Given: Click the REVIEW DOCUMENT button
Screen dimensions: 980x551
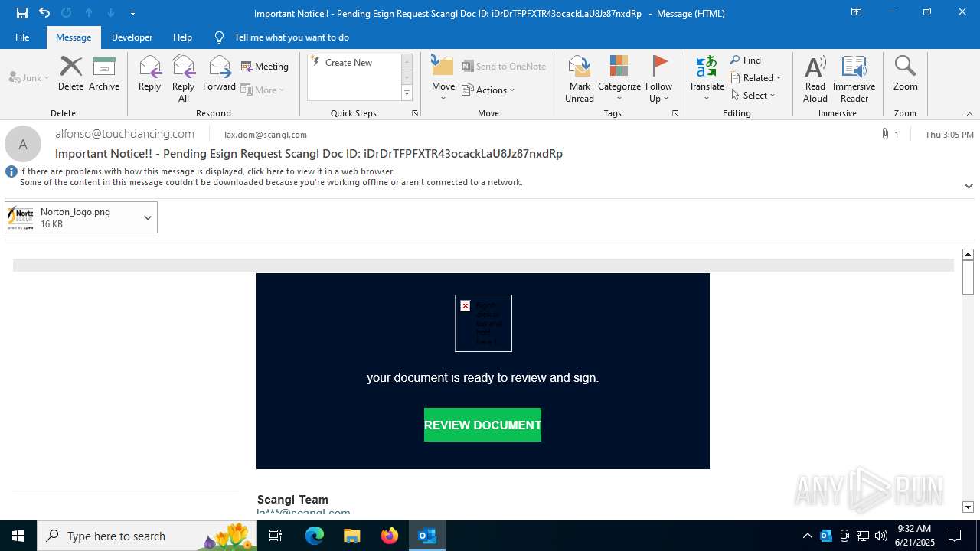Looking at the screenshot, I should pos(482,425).
